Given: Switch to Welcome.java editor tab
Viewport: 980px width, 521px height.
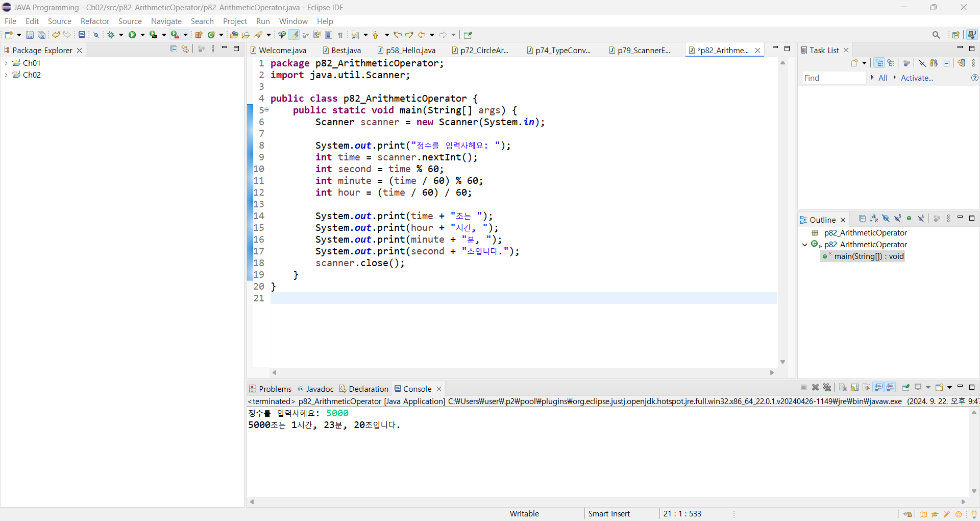Looking at the screenshot, I should click(x=279, y=50).
